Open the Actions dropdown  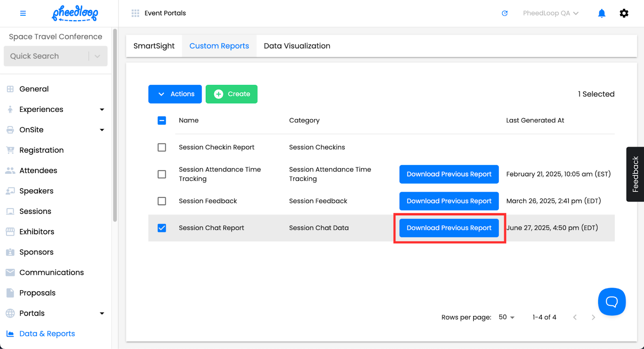175,94
